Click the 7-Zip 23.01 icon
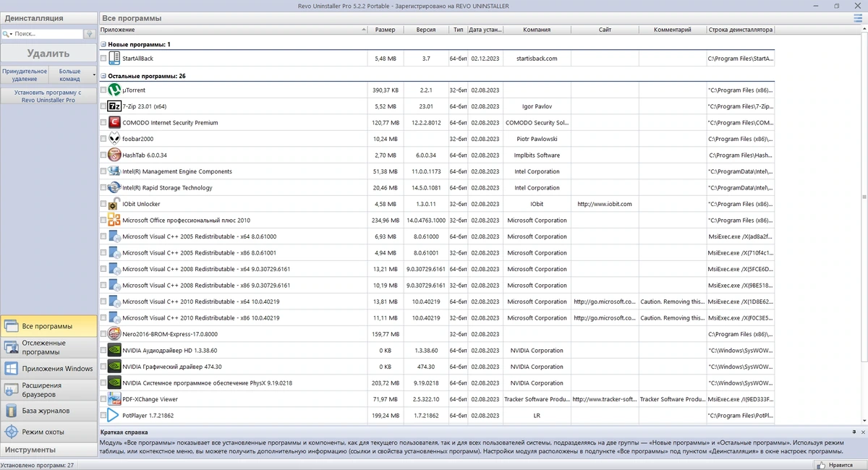The image size is (868, 470). pyautogui.click(x=114, y=106)
